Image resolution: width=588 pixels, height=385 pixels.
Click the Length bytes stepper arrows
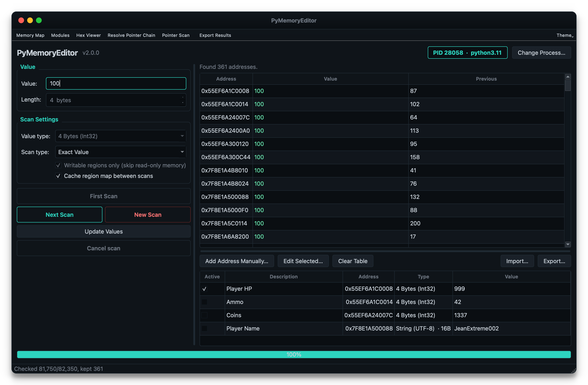click(183, 100)
